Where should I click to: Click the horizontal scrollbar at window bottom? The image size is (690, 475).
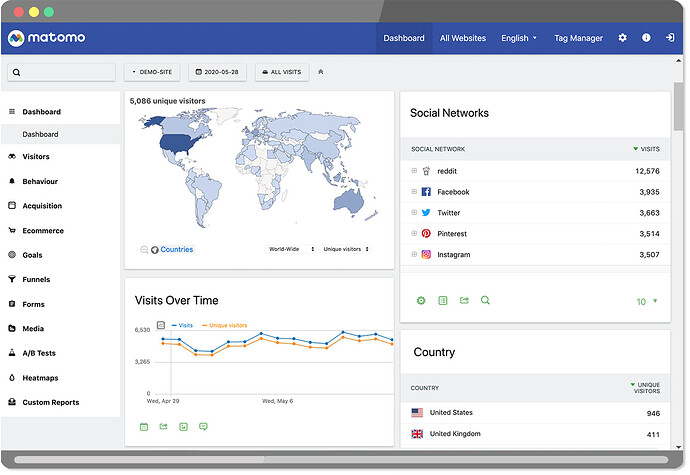click(x=341, y=460)
